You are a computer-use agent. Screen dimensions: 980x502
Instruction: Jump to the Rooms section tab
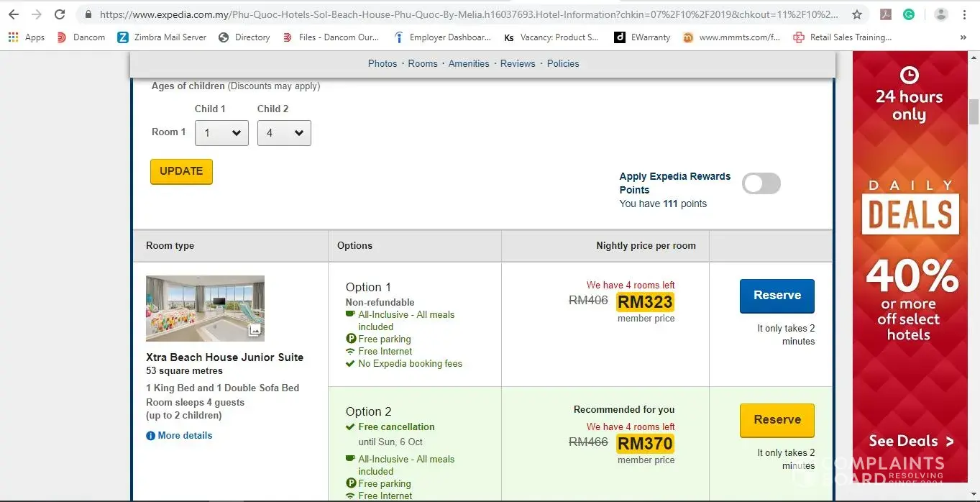(x=423, y=63)
